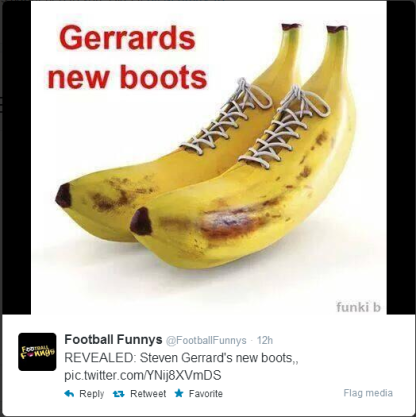
Task: Click the 'funki b' watermark
Action: click(x=358, y=307)
